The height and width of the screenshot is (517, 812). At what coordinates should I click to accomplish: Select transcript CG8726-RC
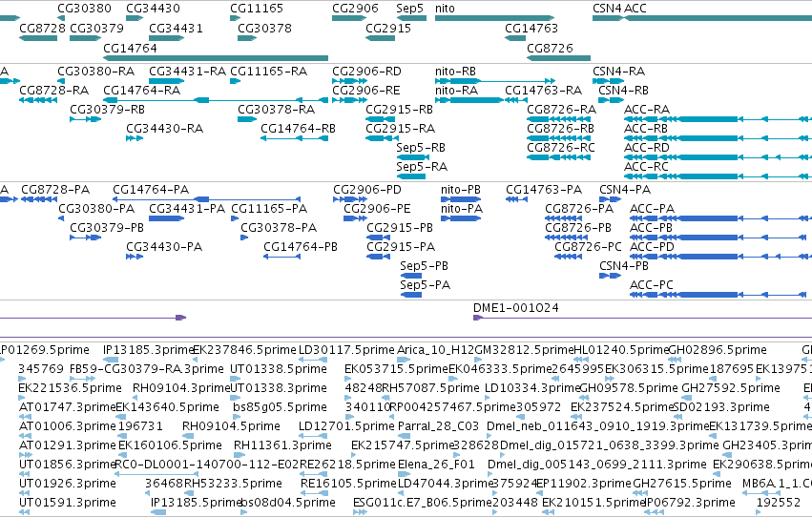[x=558, y=157]
